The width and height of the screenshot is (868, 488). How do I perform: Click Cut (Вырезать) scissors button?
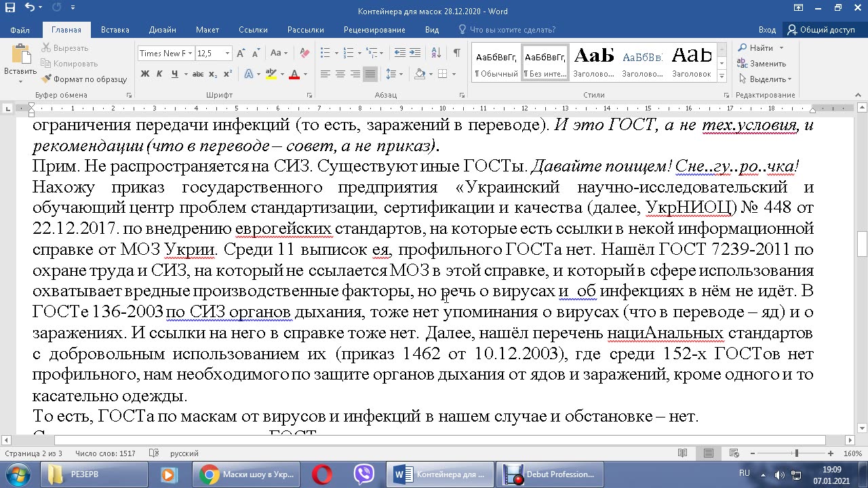(x=65, y=48)
